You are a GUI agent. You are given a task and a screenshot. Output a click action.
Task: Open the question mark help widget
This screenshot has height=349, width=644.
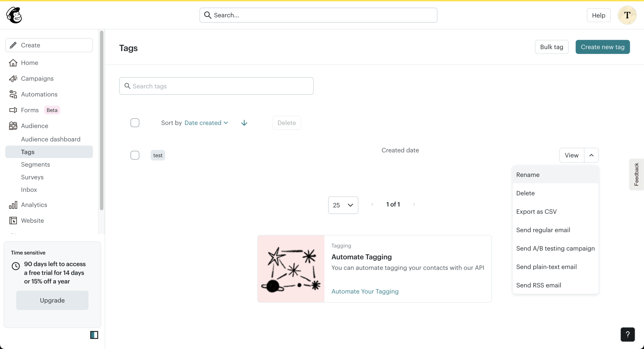pyautogui.click(x=628, y=334)
